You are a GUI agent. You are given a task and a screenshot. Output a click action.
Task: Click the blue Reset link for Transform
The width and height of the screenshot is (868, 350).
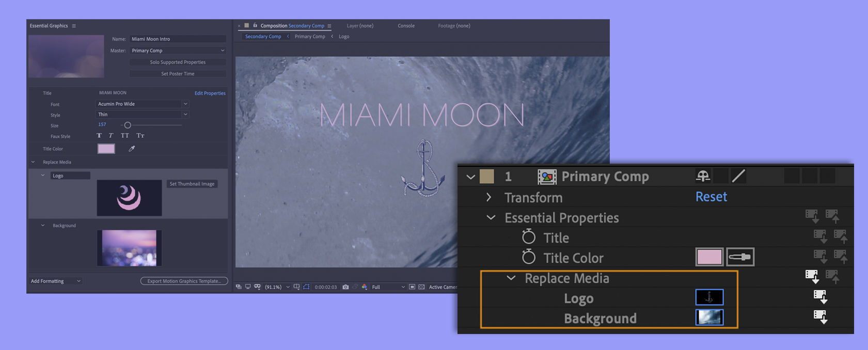(711, 197)
